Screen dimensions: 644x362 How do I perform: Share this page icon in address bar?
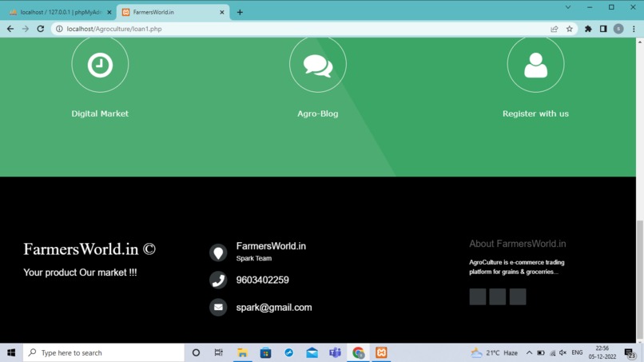pos(555,29)
